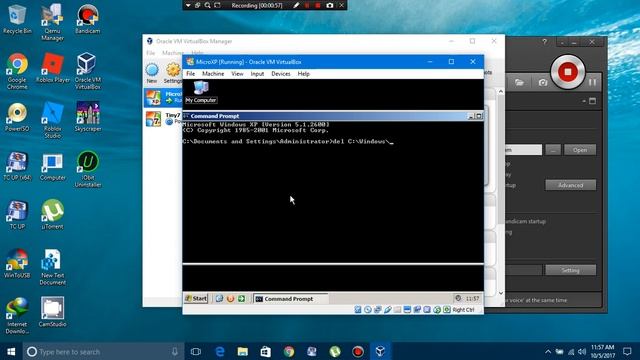Click VirtualBox icon on Windows taskbar
The height and width of the screenshot is (360, 640).
point(380,351)
